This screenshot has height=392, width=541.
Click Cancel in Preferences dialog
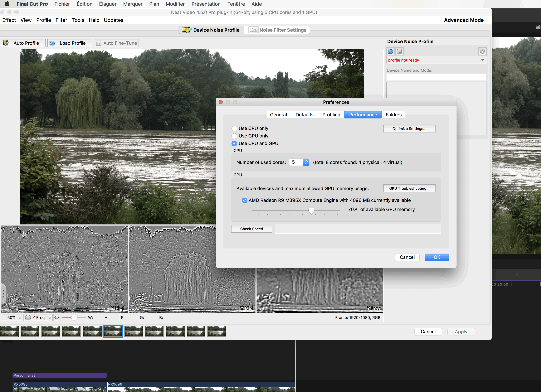(x=407, y=257)
